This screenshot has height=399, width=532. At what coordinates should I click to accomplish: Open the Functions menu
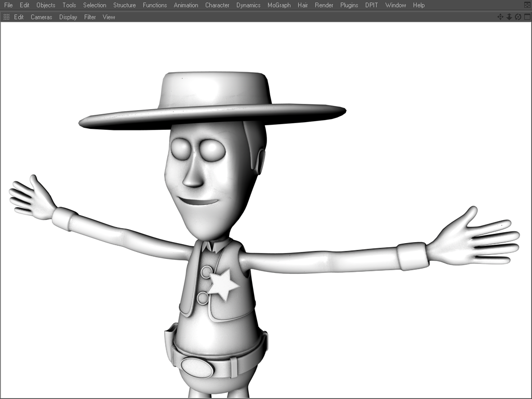tap(155, 5)
